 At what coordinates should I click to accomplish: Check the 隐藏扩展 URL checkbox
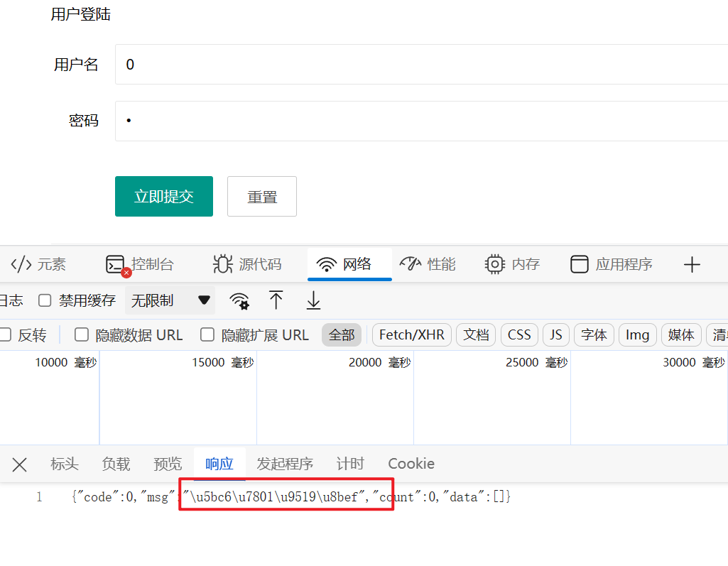(207, 334)
